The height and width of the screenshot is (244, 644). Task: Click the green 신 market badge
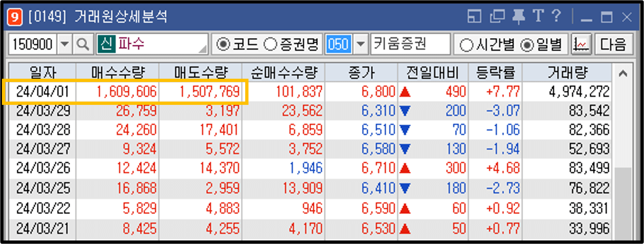coord(106,44)
